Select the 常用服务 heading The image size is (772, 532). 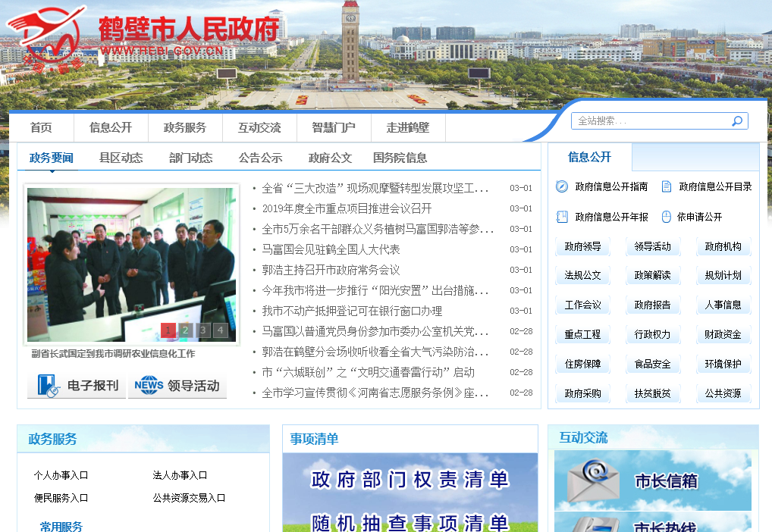pos(61,526)
